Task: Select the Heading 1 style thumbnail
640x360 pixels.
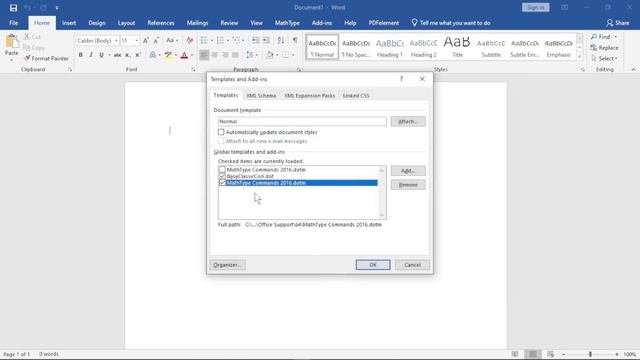Action: coord(389,48)
